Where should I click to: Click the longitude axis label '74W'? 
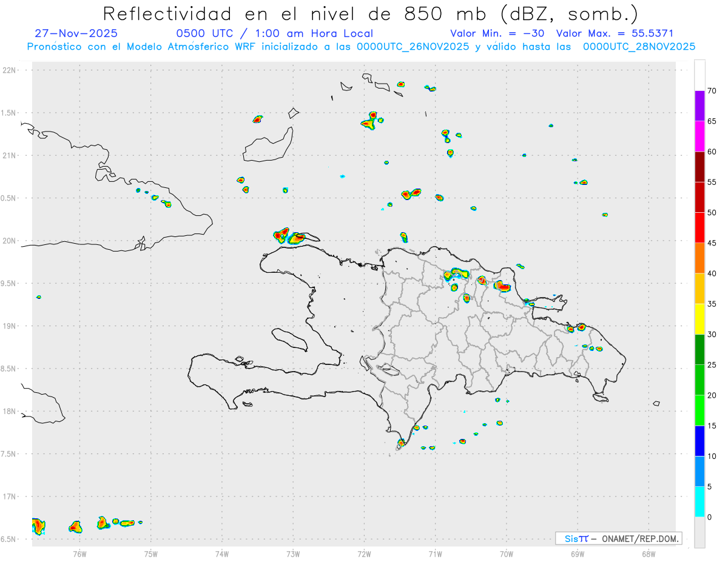point(221,554)
